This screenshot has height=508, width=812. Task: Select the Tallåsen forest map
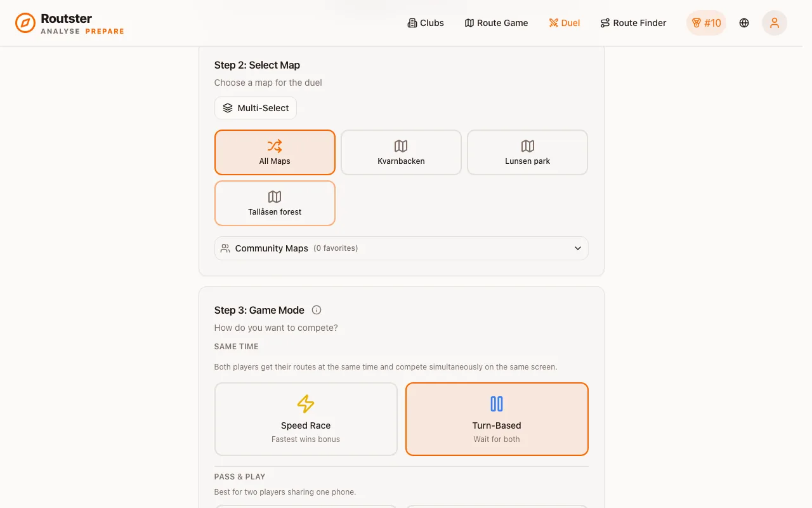(x=275, y=203)
